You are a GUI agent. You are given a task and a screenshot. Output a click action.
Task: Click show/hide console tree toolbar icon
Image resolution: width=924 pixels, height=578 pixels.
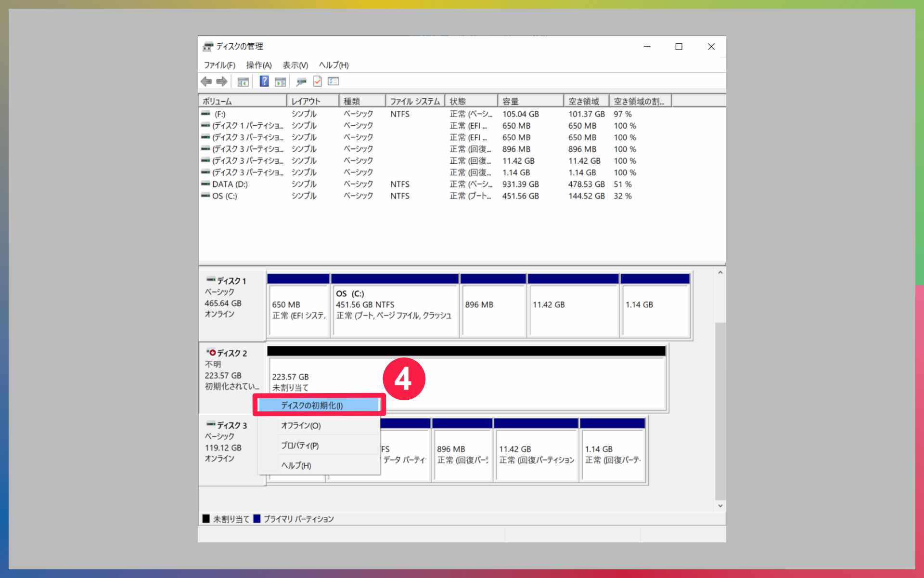[243, 82]
